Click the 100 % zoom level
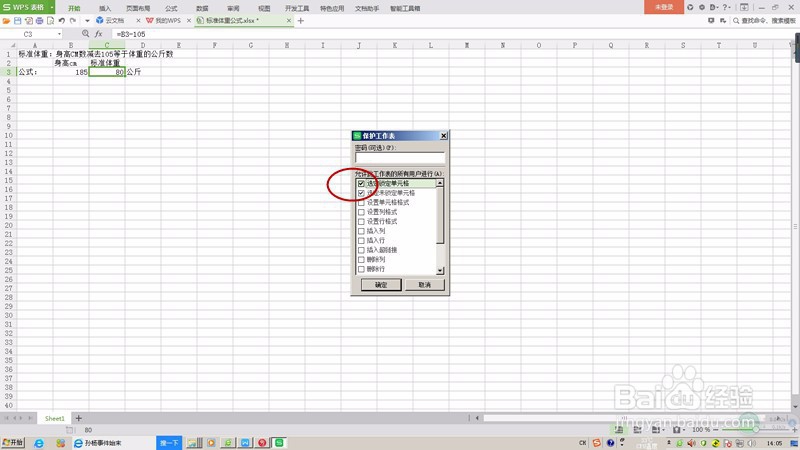This screenshot has height=450, width=800. tap(701, 430)
